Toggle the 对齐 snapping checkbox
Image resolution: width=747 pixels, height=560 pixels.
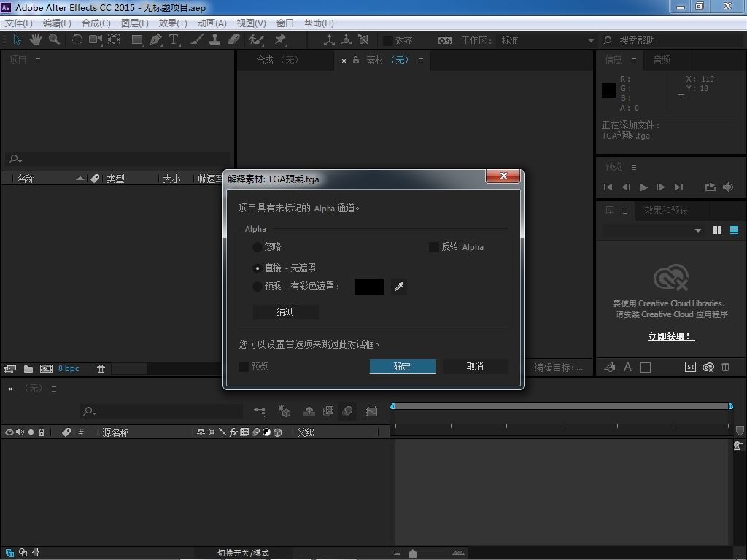[x=388, y=41]
